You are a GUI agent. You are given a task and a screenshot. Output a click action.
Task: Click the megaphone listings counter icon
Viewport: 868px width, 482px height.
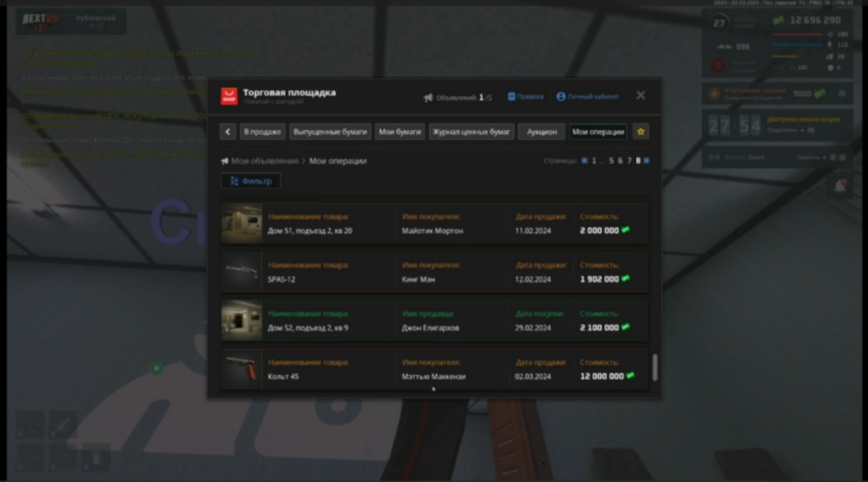pyautogui.click(x=428, y=97)
